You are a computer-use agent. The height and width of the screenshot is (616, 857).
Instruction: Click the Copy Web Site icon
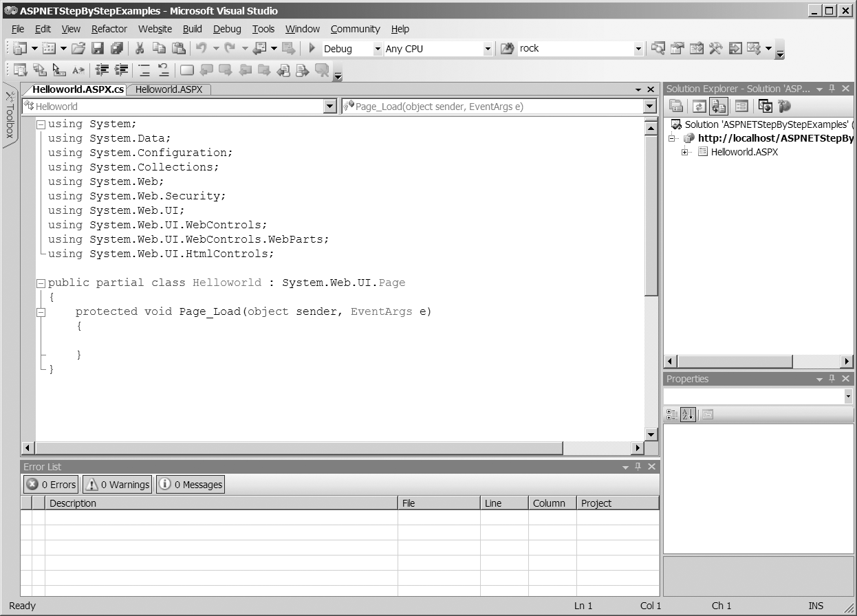[x=765, y=106]
